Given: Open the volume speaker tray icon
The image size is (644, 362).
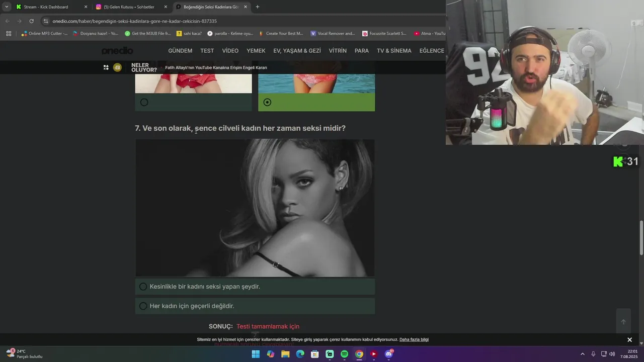Looking at the screenshot, I should [x=612, y=354].
